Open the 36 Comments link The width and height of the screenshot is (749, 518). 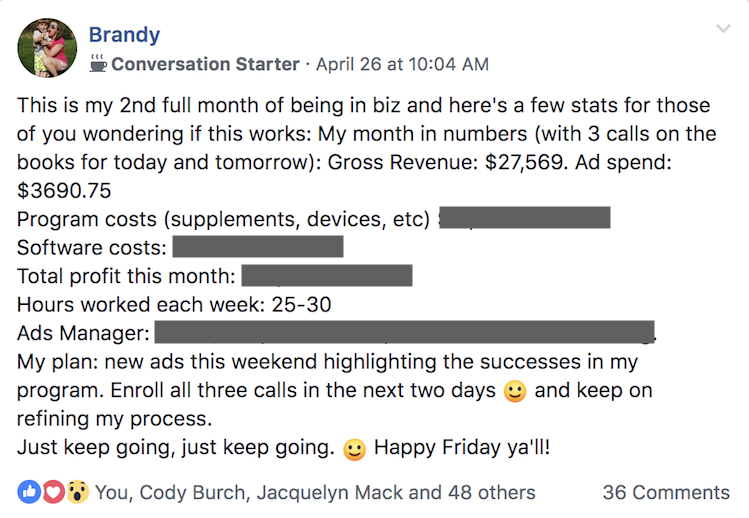666,493
